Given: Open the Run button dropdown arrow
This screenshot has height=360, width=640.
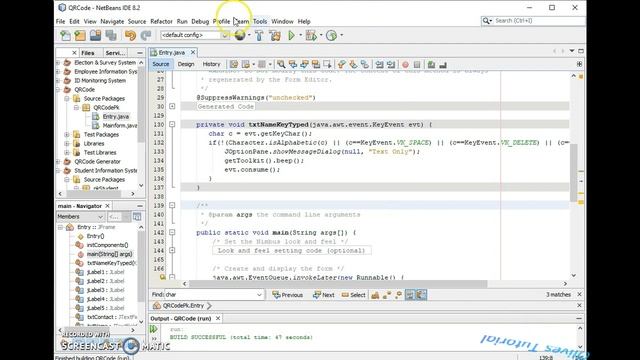Looking at the screenshot, I should (x=301, y=36).
